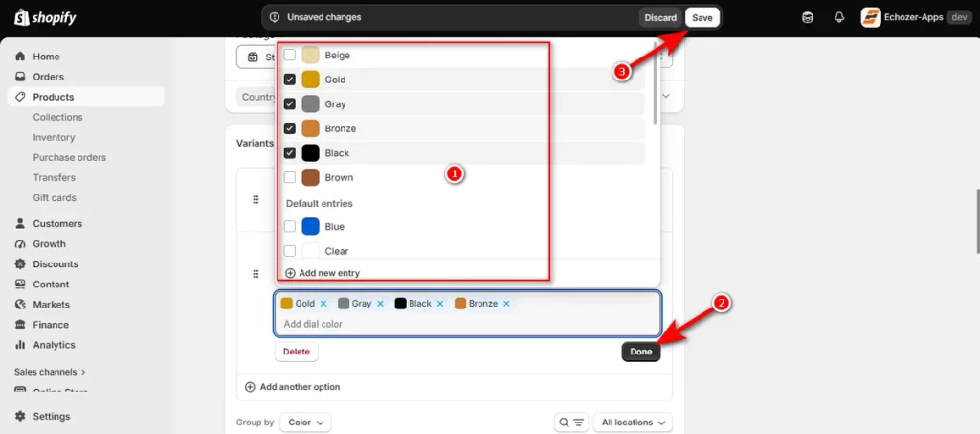Image resolution: width=980 pixels, height=434 pixels.
Task: Expand the Sales channels section
Action: click(x=50, y=372)
